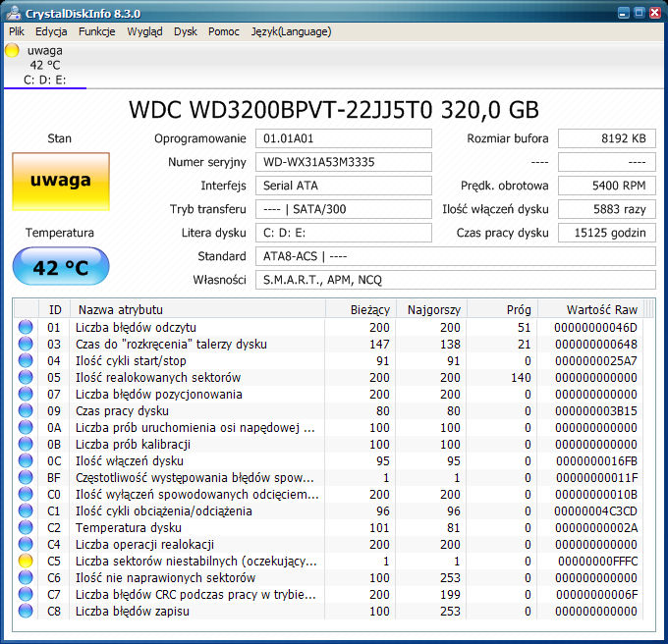668x644 pixels.
Task: Close the CrystalDiskInfo window
Action: coord(655,13)
